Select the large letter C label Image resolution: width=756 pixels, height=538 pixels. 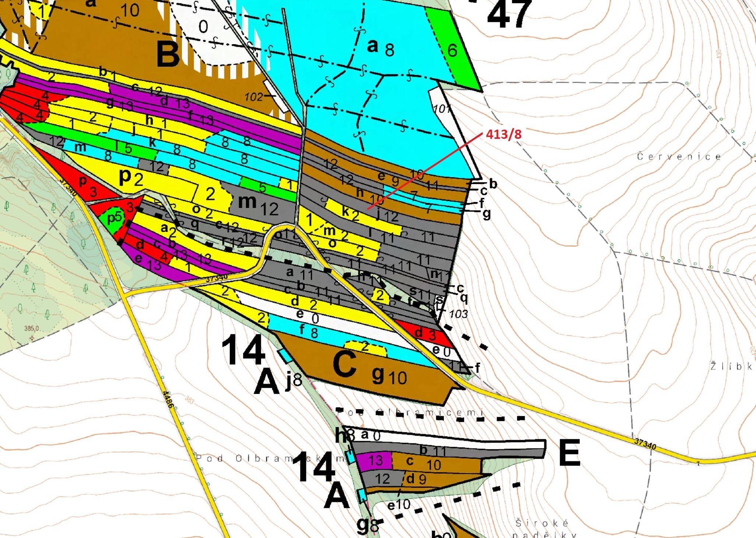344,364
